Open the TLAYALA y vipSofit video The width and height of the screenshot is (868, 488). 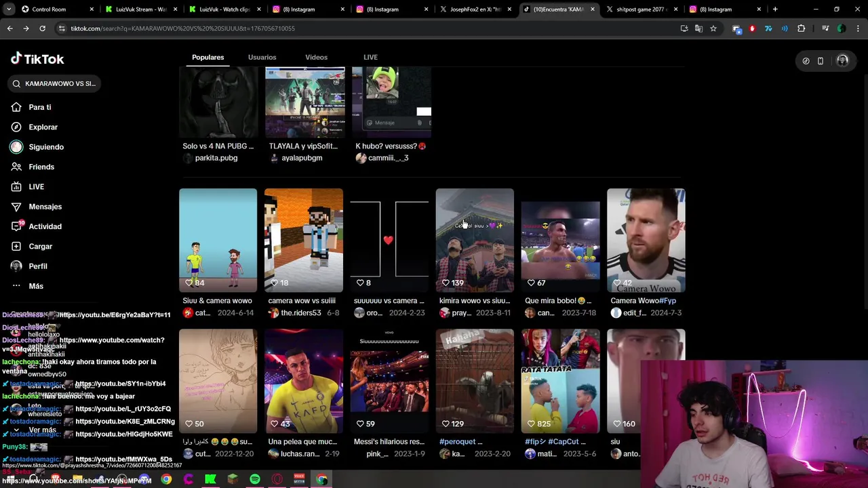pyautogui.click(x=304, y=102)
